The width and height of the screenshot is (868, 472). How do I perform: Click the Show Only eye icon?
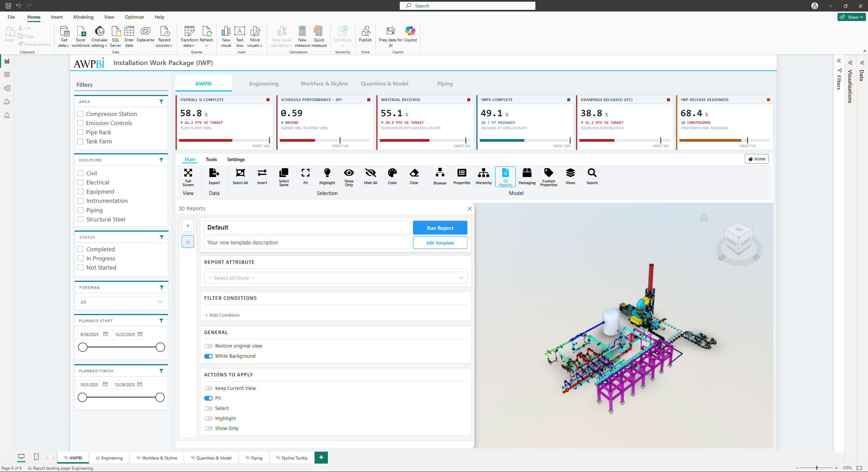[x=349, y=177]
